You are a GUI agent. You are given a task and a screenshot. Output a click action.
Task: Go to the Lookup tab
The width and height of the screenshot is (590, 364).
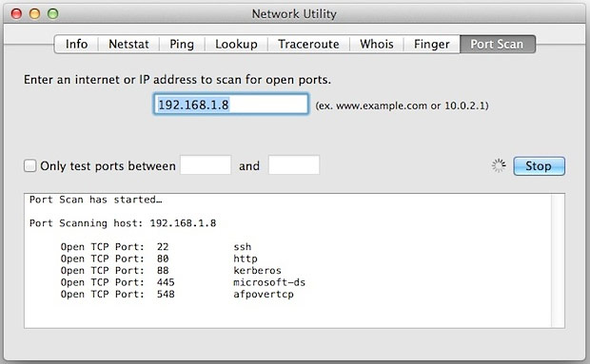coord(236,44)
